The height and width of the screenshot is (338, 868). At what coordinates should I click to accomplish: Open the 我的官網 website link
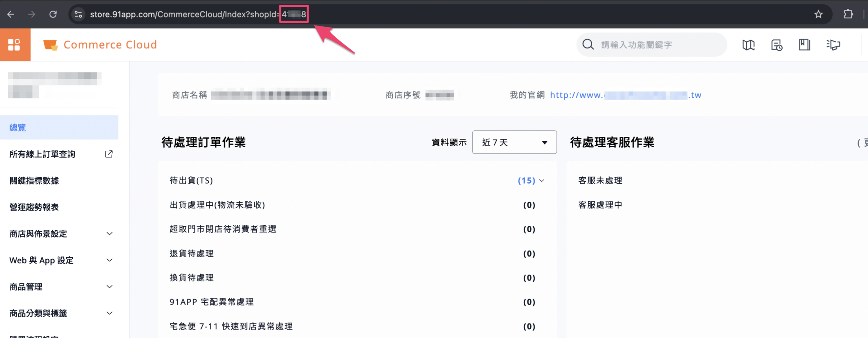click(625, 95)
